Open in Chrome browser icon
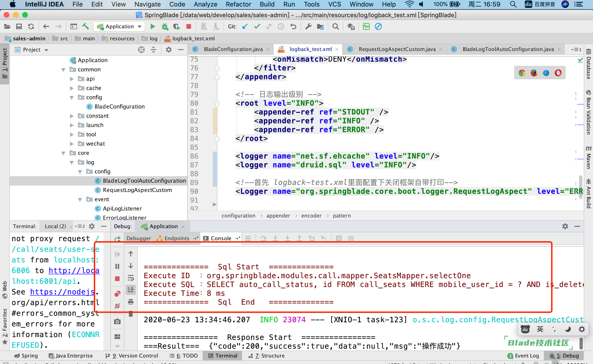593x364 pixels. tap(522, 73)
